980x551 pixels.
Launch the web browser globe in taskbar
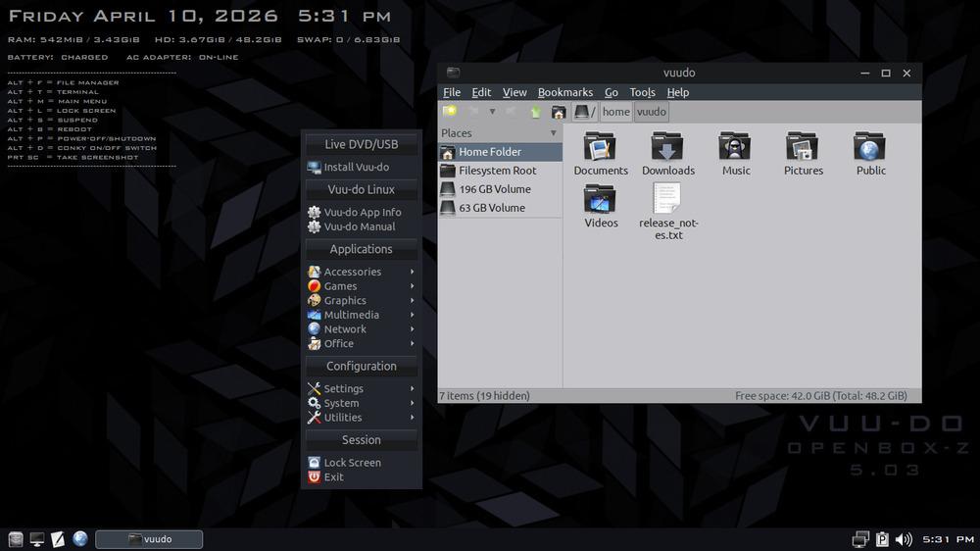(x=80, y=539)
